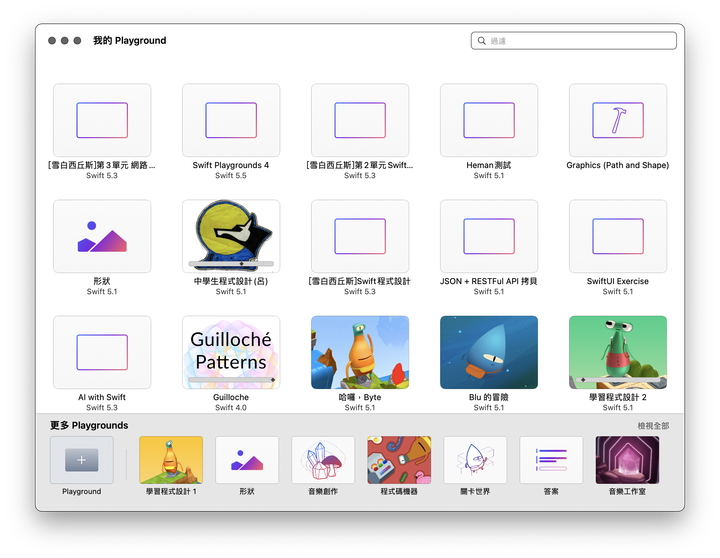The width and height of the screenshot is (720, 558).
Task: Open the Graphics (Path and Shape) playground
Action: (x=617, y=121)
